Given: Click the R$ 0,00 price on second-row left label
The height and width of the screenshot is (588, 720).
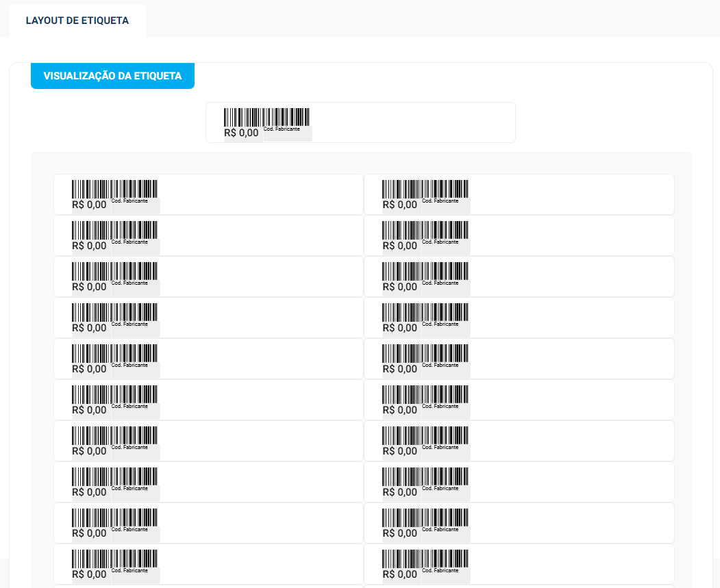Looking at the screenshot, I should (89, 246).
